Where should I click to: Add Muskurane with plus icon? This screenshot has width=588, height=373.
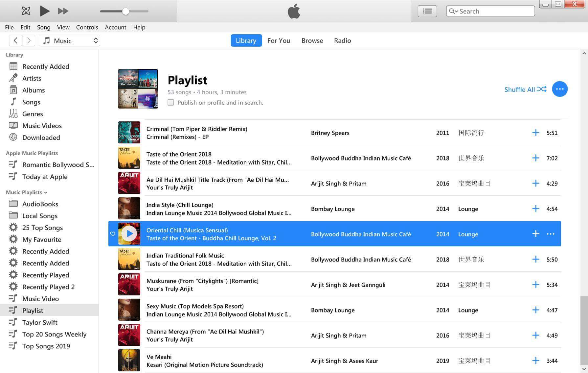[x=535, y=285]
